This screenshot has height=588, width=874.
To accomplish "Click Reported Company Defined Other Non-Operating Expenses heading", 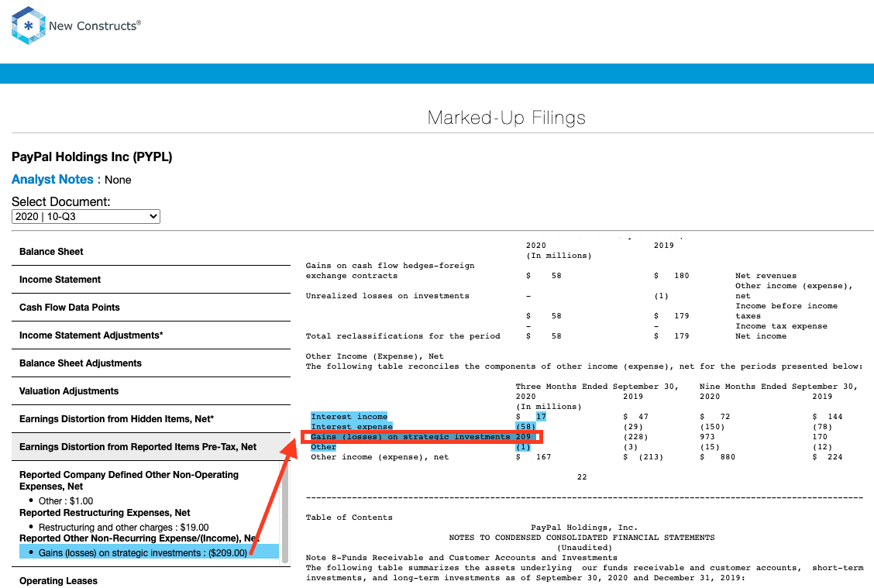I will [129, 480].
